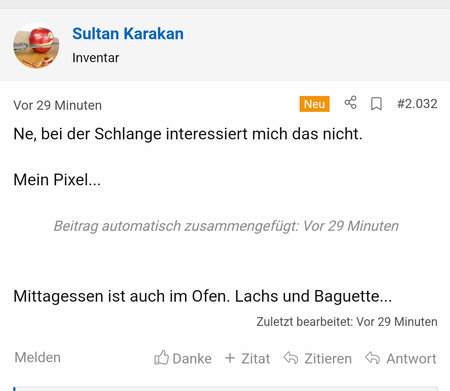Click the Zuletzt bearbeitet edit notice
Viewport: 450px width, 391px height.
coord(347,322)
